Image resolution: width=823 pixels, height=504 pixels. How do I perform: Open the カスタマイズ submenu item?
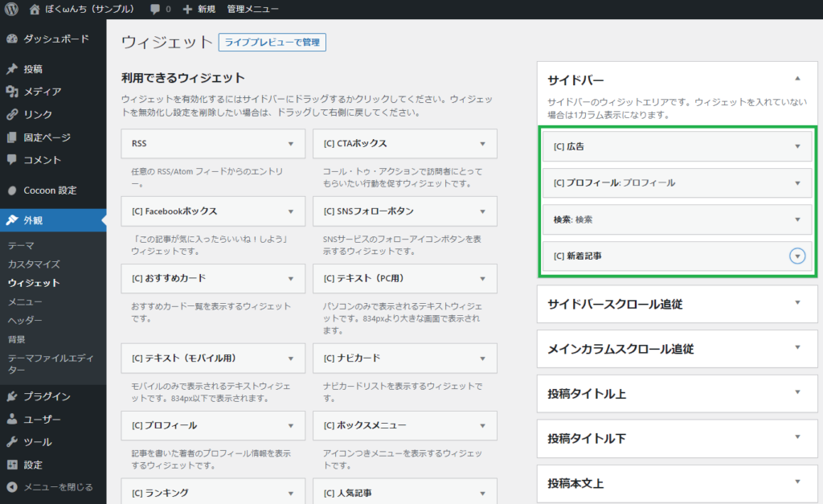click(x=34, y=264)
